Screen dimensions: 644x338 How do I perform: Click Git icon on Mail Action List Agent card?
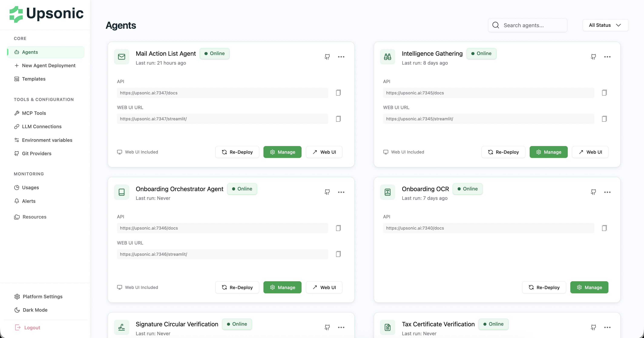[327, 57]
